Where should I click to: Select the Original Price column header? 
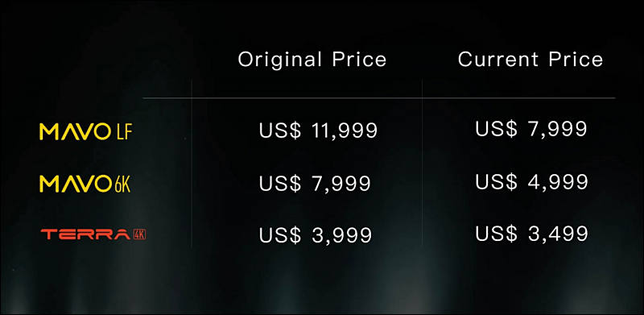(x=312, y=60)
